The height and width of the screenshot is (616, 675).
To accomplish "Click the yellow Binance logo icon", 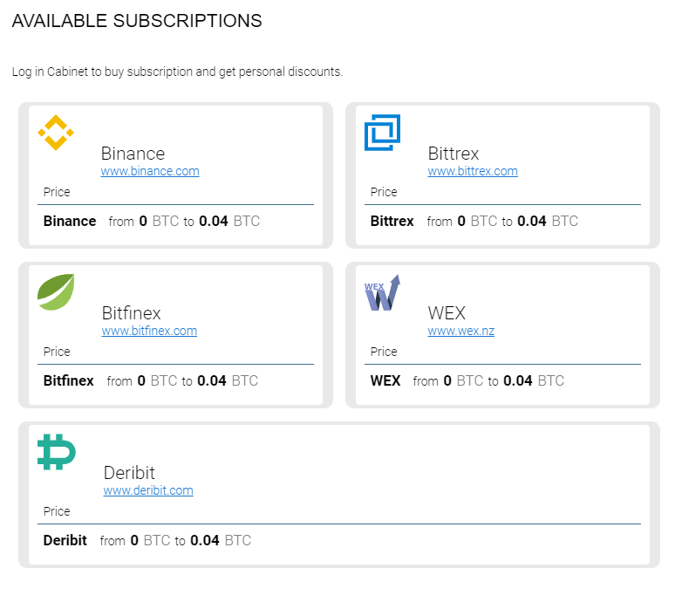I will coord(56,133).
